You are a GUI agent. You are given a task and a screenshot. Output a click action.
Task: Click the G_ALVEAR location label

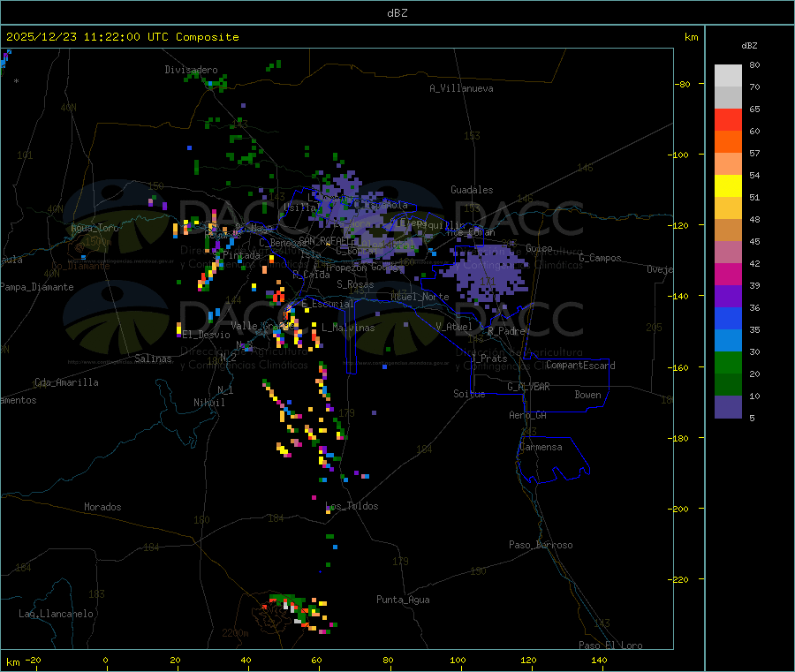click(x=528, y=387)
